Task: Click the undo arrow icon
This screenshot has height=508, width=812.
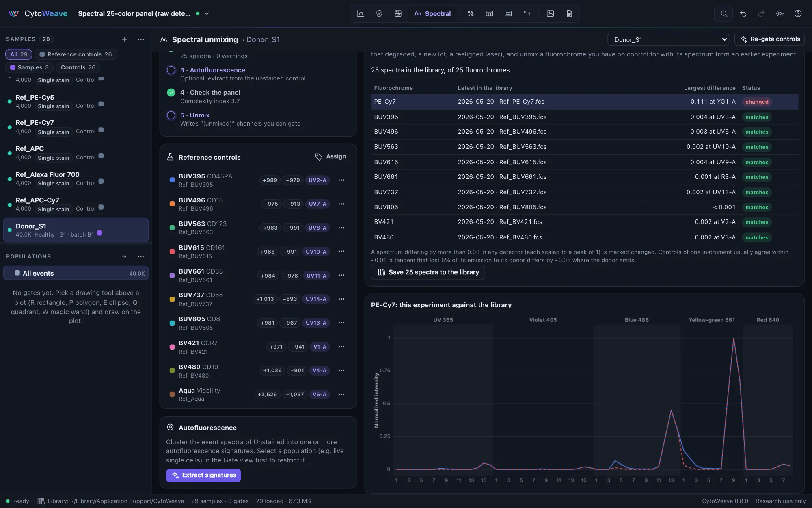Action: [743, 14]
